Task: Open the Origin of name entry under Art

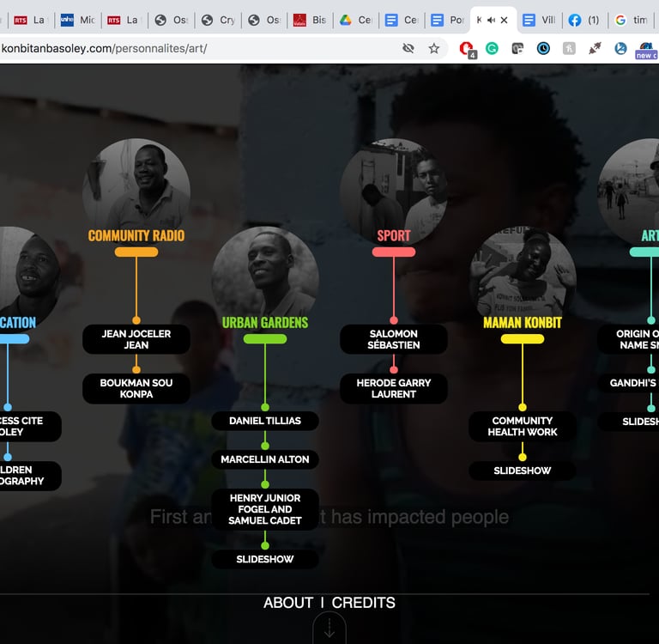Action: coord(629,339)
